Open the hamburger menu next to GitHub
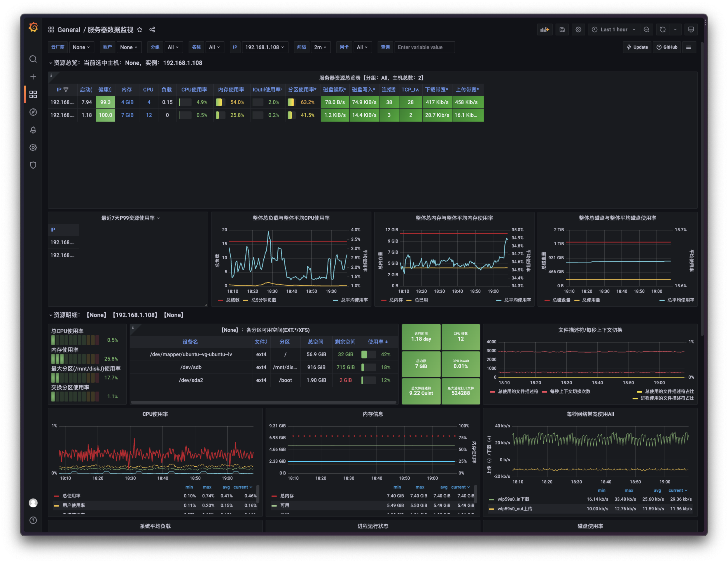Screen dimensions: 728x563 click(689, 47)
